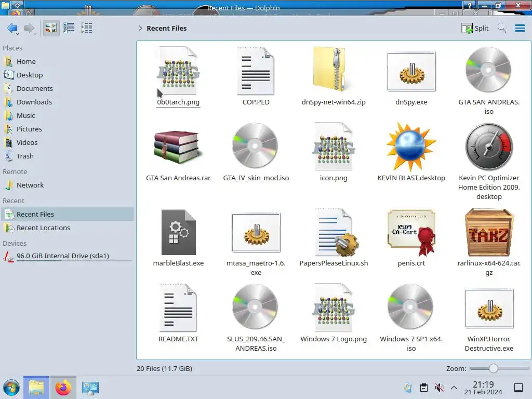Switch to Icons view mode
This screenshot has width=532, height=399.
51,28
